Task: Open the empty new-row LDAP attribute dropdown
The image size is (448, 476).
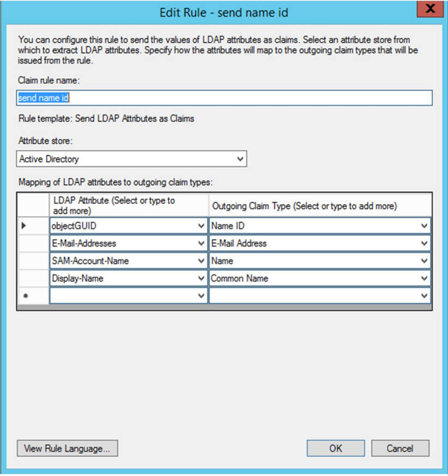Action: [x=201, y=296]
